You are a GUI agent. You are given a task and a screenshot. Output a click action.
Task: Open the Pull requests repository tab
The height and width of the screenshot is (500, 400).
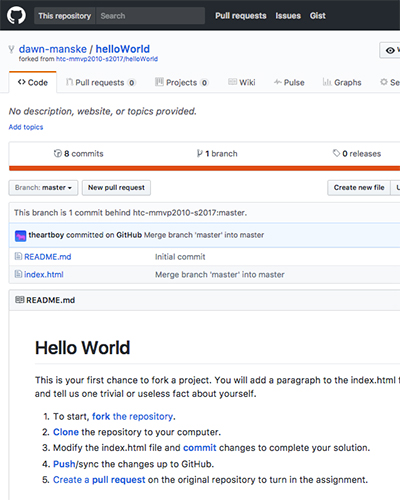coord(100,82)
